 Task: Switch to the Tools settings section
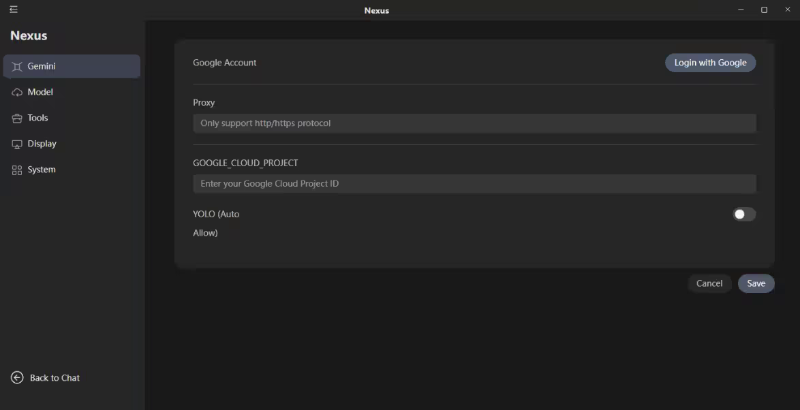[38, 118]
